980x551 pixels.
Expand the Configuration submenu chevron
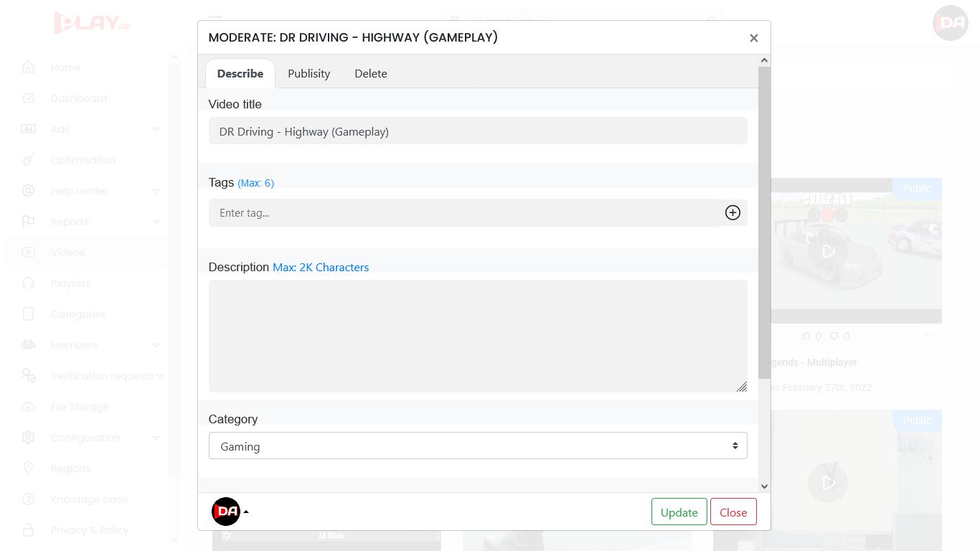click(x=156, y=438)
